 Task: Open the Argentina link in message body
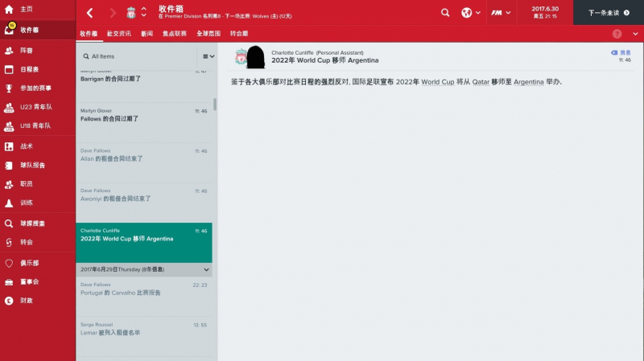(x=529, y=82)
